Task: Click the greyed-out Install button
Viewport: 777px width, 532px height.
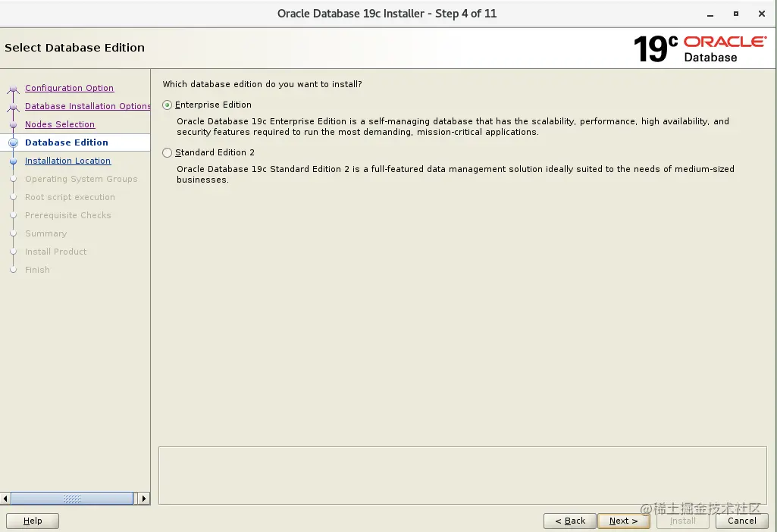Action: [683, 521]
